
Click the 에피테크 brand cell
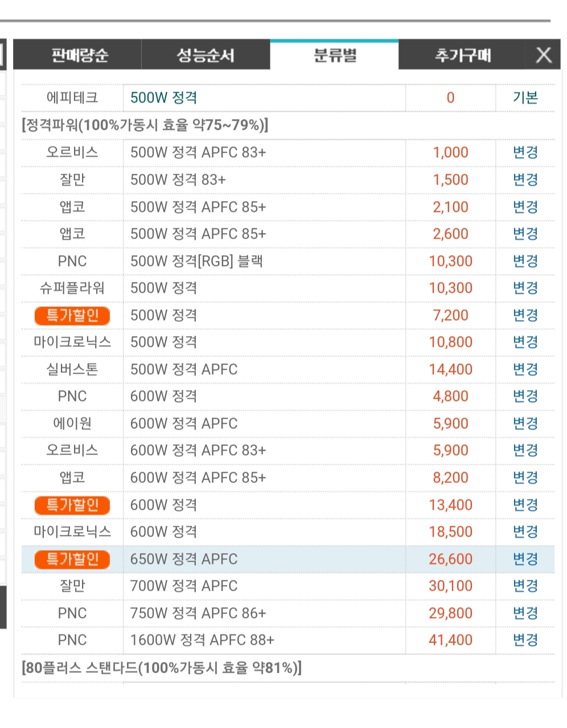click(x=72, y=98)
